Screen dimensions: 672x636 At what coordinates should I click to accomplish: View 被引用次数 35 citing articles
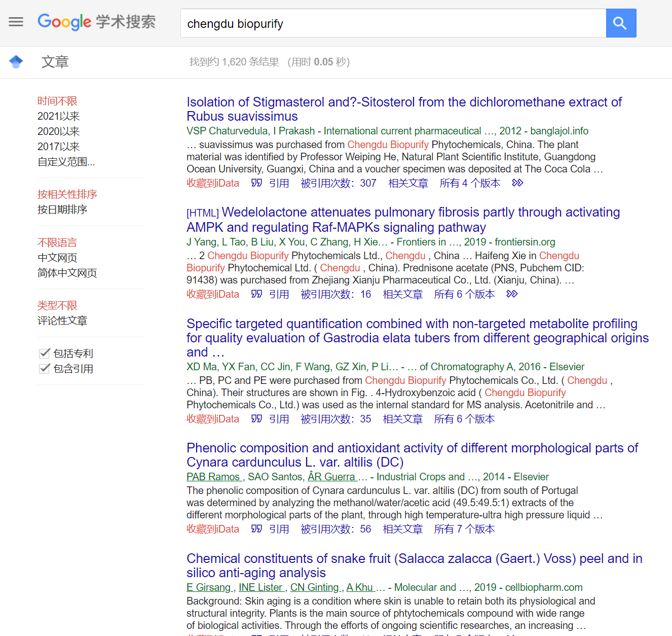336,419
